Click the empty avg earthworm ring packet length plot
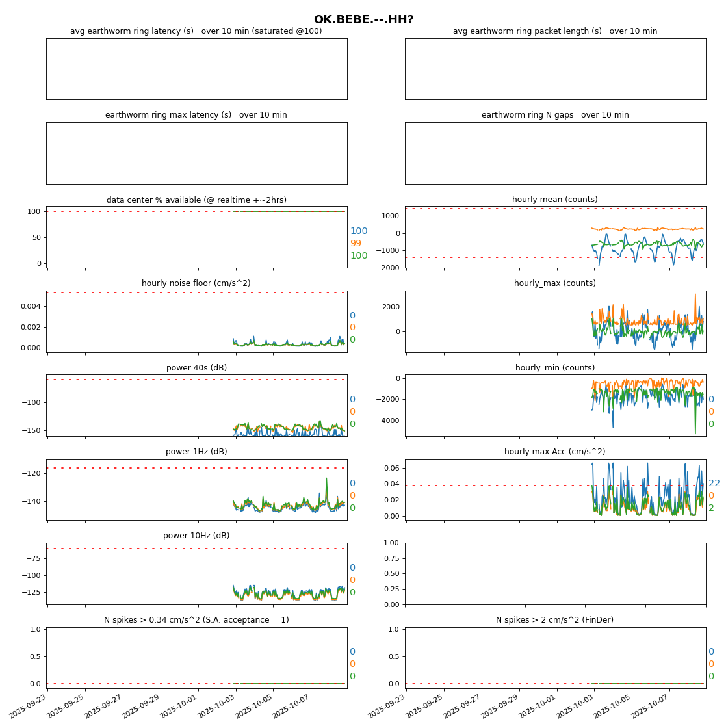Screen dimensions: 728x728 click(x=555, y=69)
